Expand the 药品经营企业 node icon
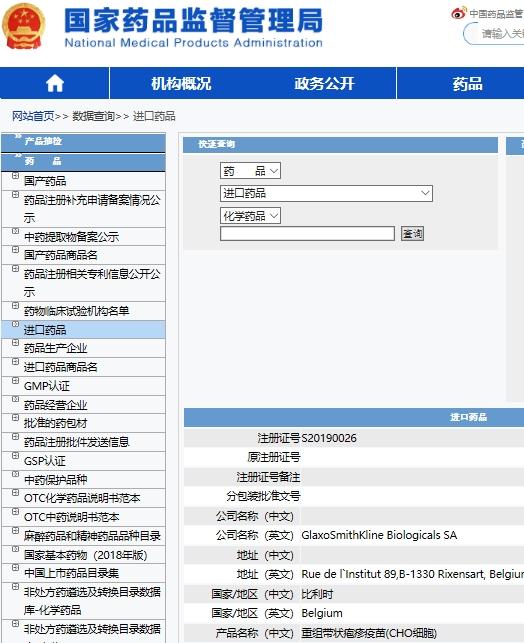The image size is (524, 643). pyautogui.click(x=15, y=399)
